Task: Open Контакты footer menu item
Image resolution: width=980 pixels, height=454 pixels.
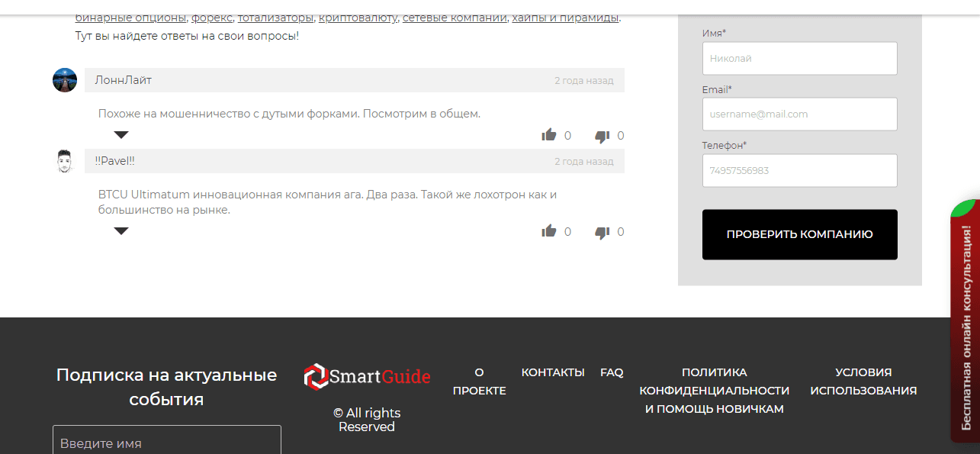Action: 553,372
